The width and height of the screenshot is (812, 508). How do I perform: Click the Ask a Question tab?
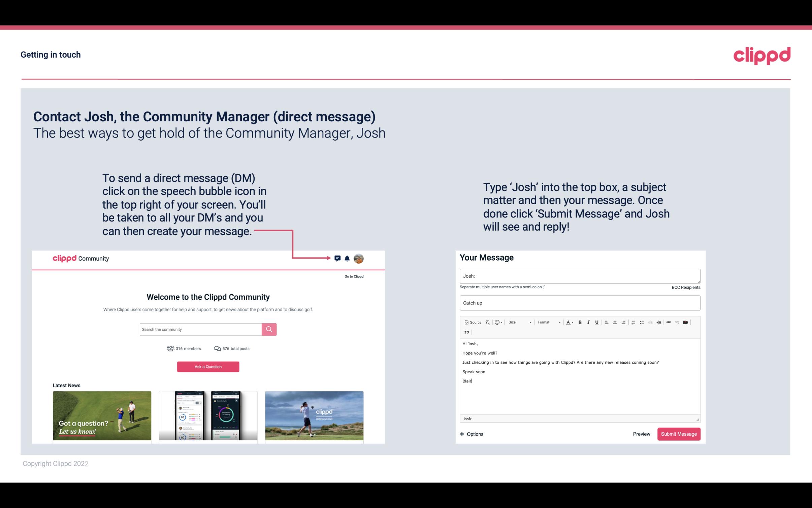[x=207, y=366]
